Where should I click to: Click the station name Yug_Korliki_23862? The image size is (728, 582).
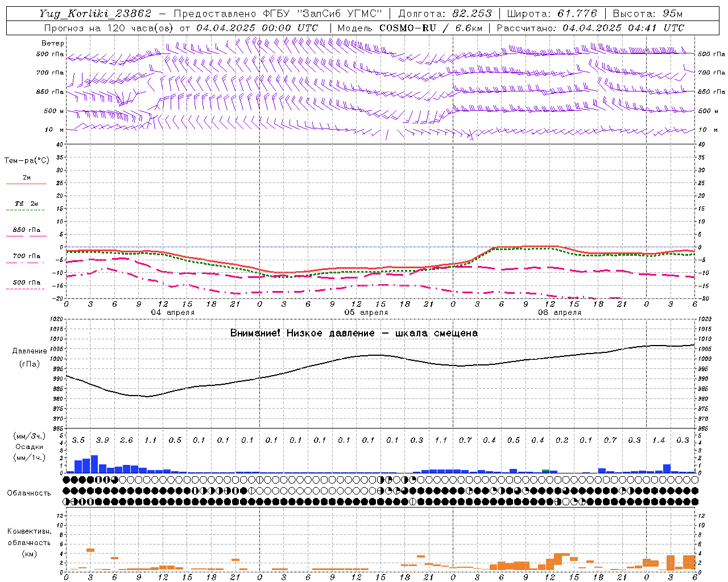coord(96,14)
